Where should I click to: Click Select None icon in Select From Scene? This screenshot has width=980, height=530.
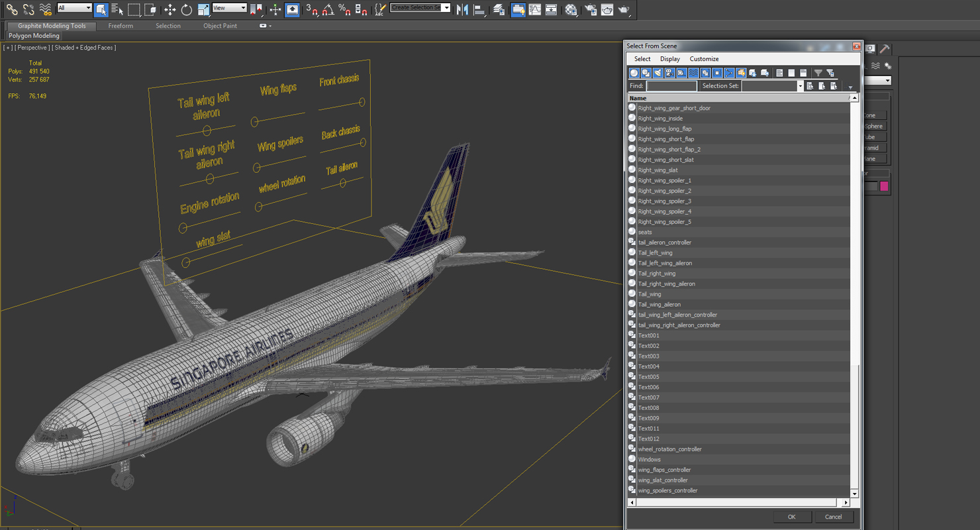821,86
